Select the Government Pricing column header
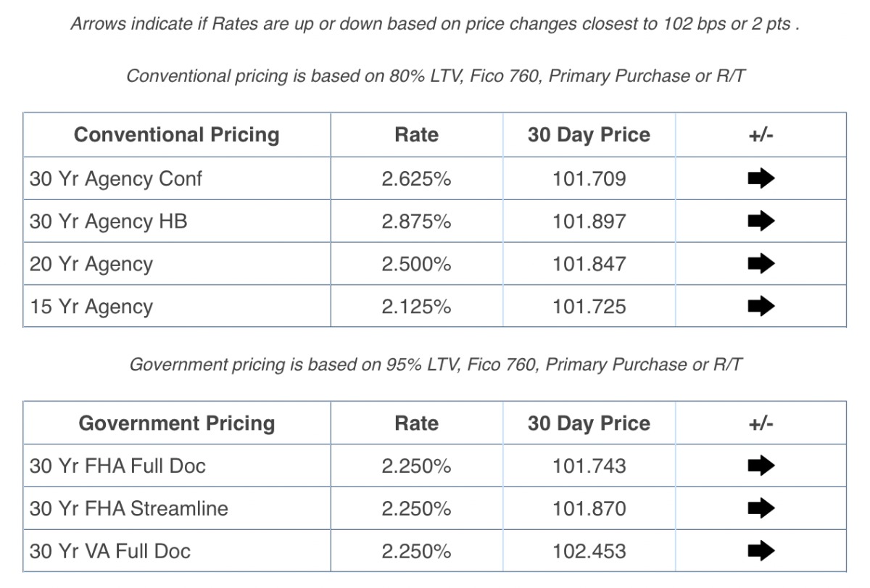Image resolution: width=870 pixels, height=588 pixels. point(176,423)
